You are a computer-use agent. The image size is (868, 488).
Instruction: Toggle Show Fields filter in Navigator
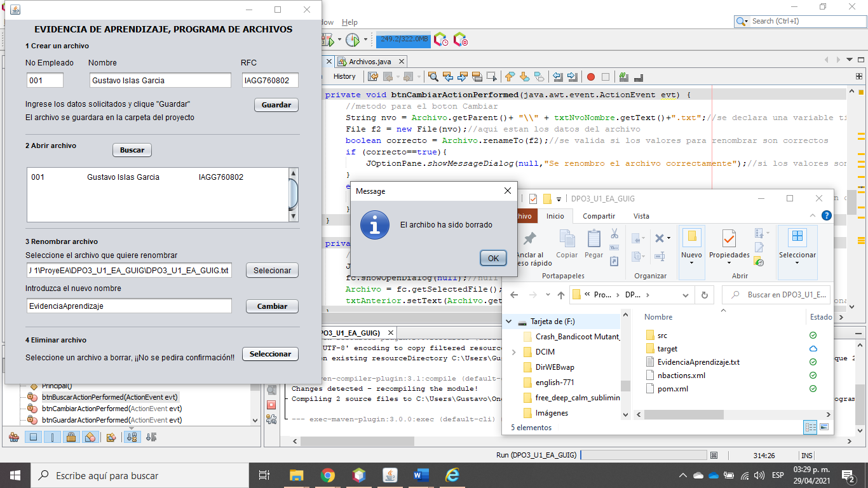33,437
